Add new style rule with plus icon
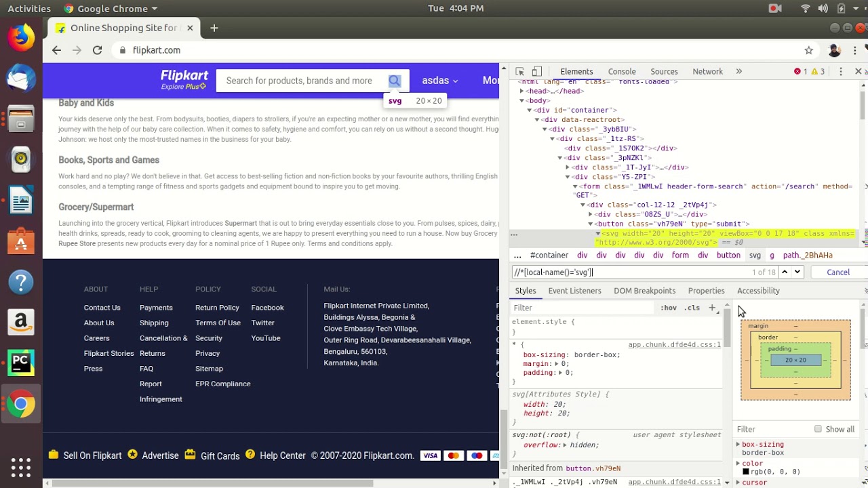Screen dimensions: 868x488 pyautogui.click(x=712, y=308)
